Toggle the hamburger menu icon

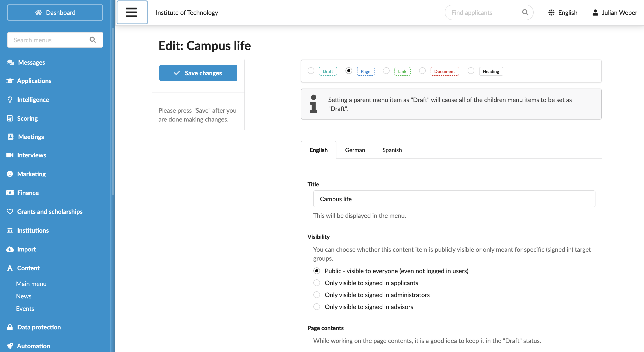point(132,12)
